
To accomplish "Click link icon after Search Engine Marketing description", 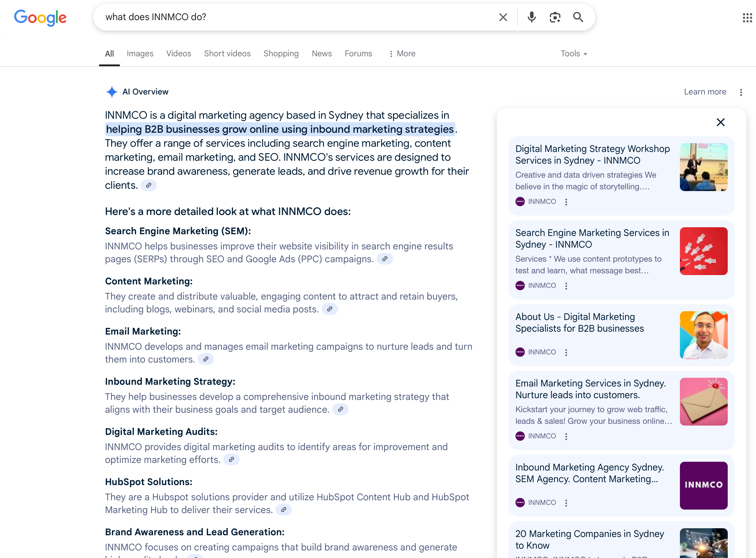I will [385, 259].
